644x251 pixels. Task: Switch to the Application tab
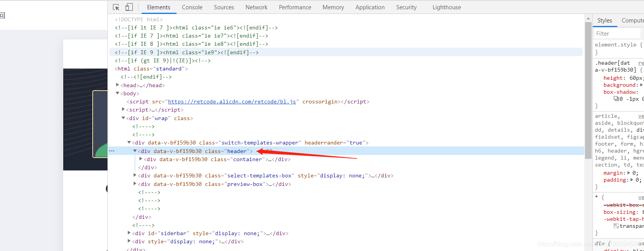tap(370, 7)
